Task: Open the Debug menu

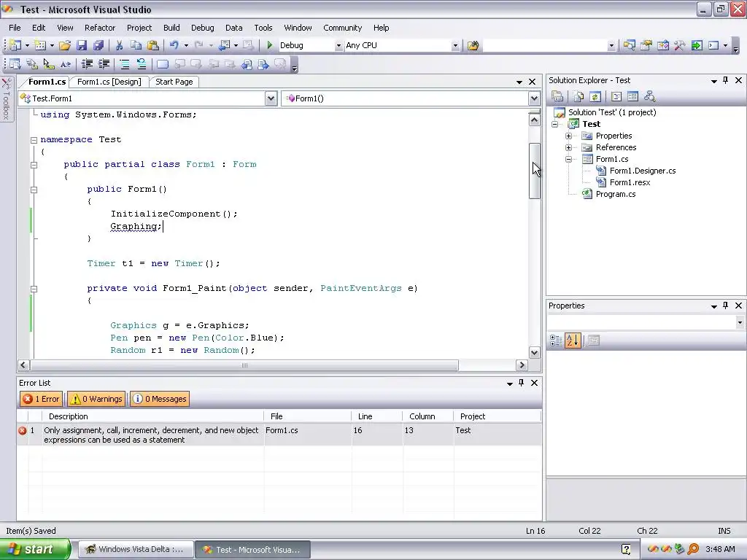Action: (x=203, y=28)
